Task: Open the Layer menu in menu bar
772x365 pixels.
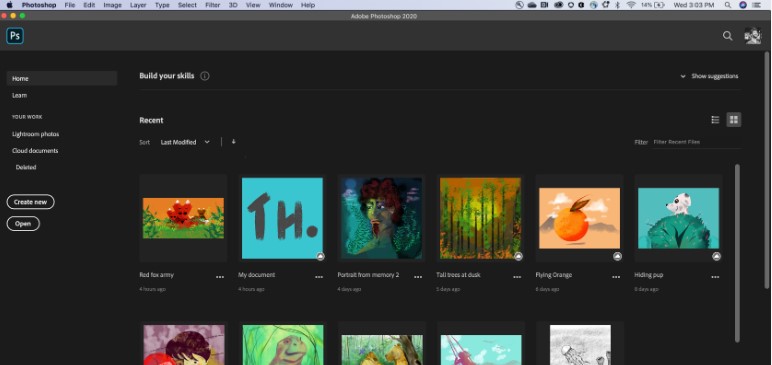Action: tap(138, 5)
